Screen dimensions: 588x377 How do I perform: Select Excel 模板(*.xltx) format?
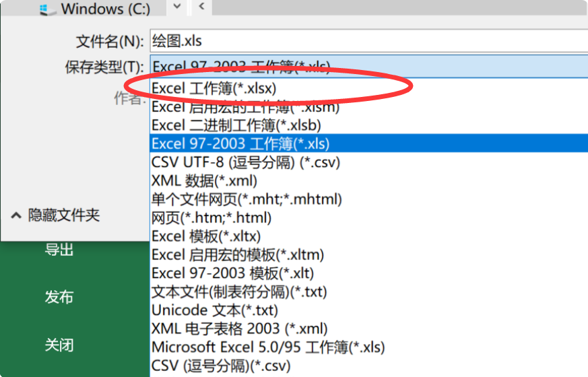[x=369, y=236]
